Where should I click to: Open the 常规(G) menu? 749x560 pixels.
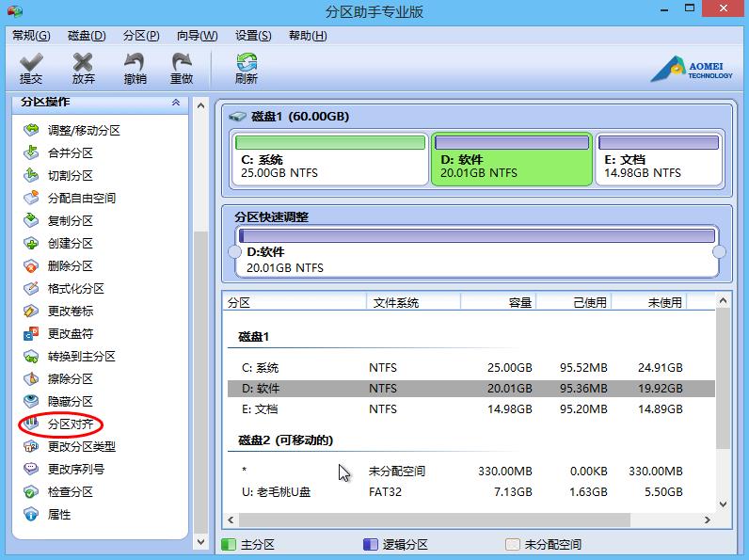31,36
